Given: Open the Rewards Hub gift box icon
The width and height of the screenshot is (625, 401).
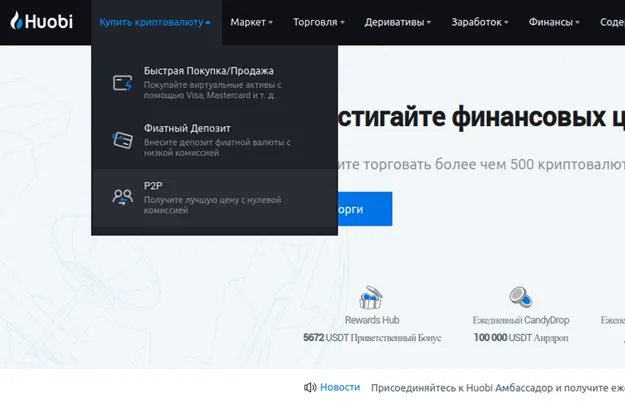Looking at the screenshot, I should coord(371,298).
